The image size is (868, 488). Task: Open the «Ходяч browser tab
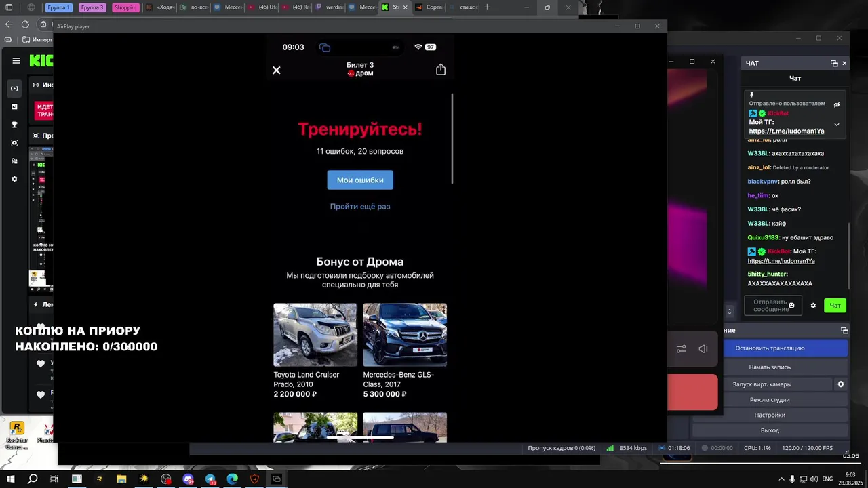pyautogui.click(x=161, y=7)
